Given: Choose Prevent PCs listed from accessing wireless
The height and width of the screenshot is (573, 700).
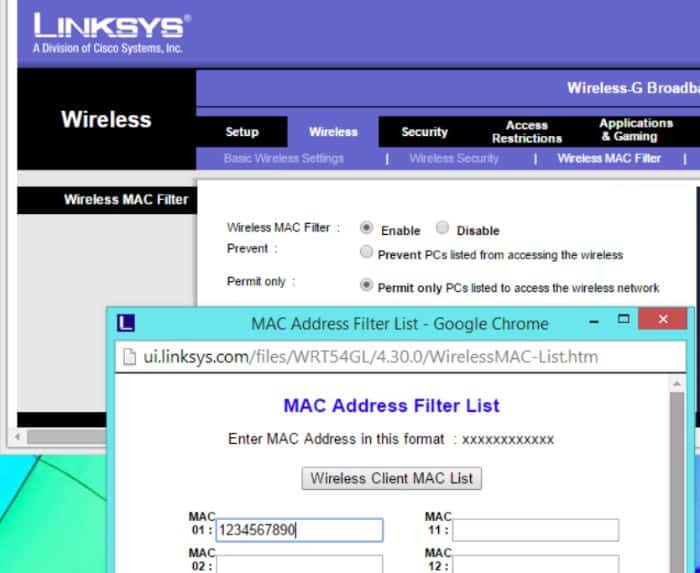Looking at the screenshot, I should coord(366,253).
